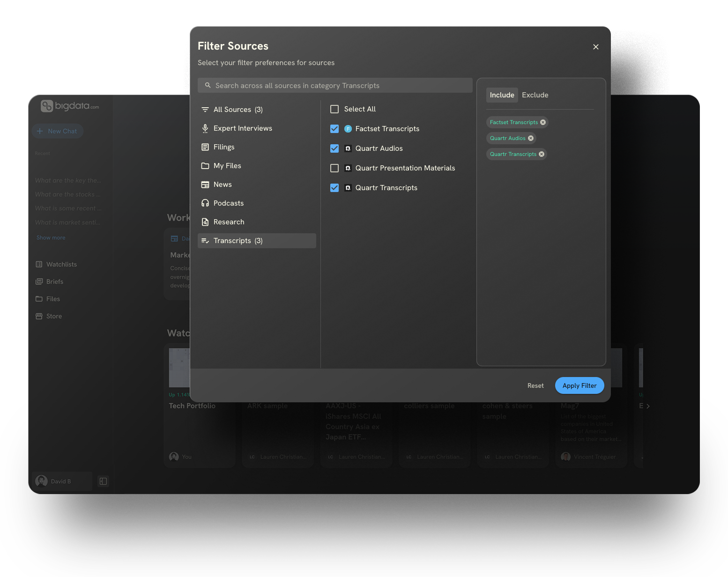Uncheck Quartr Transcripts checkbox

coord(334,188)
